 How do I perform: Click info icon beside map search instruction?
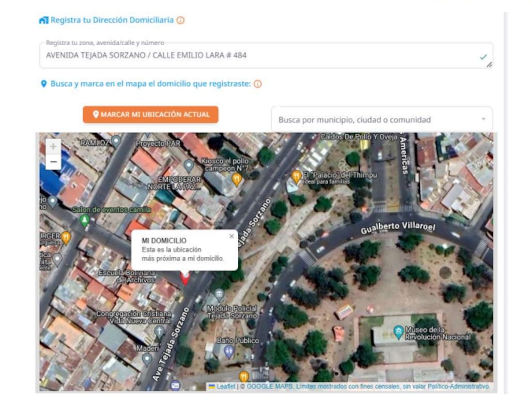258,84
